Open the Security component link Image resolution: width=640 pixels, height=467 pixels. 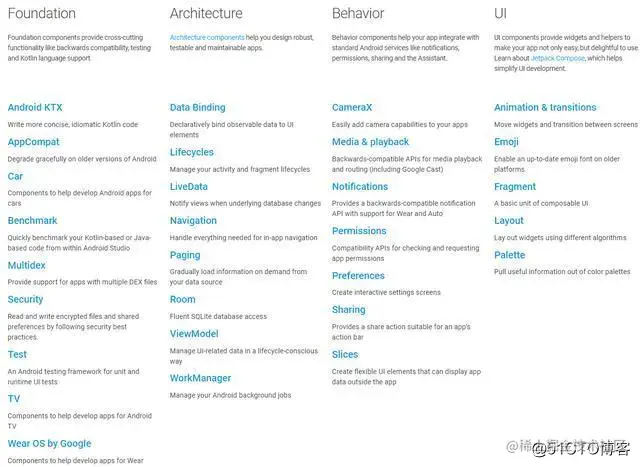pos(25,299)
